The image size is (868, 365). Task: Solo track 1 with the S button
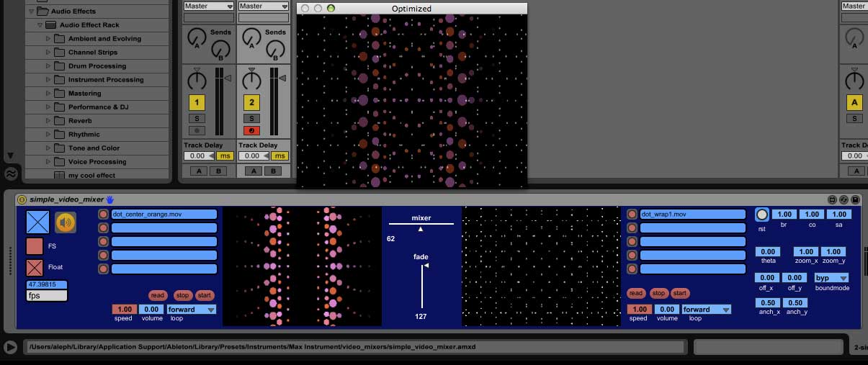point(197,118)
